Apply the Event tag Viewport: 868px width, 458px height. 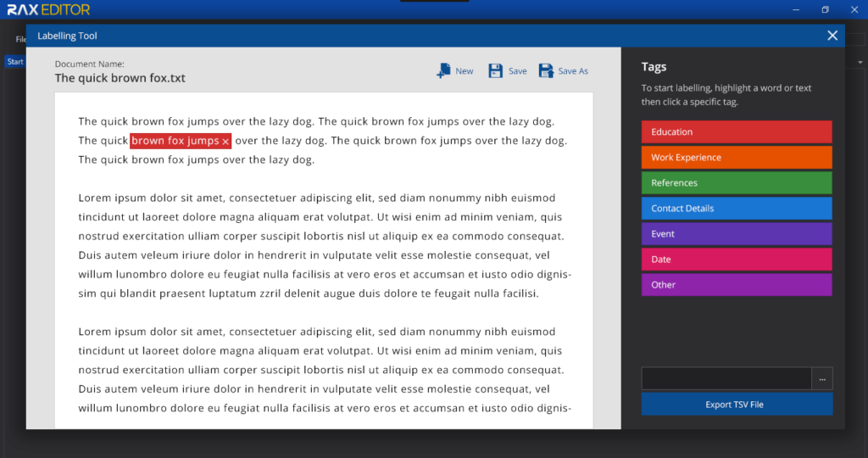pos(737,234)
